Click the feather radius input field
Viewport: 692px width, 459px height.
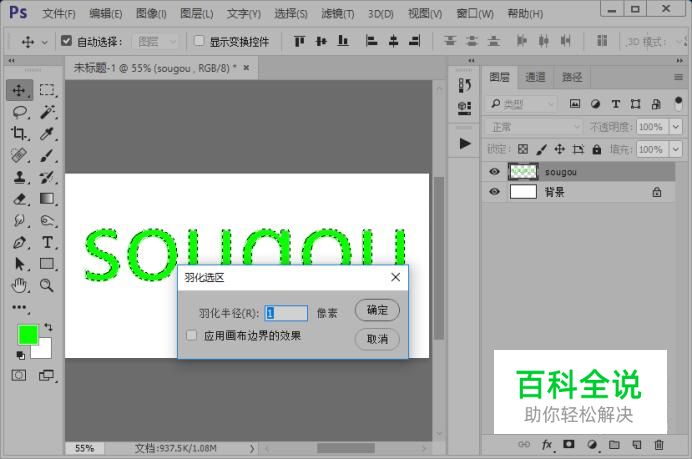[286, 313]
